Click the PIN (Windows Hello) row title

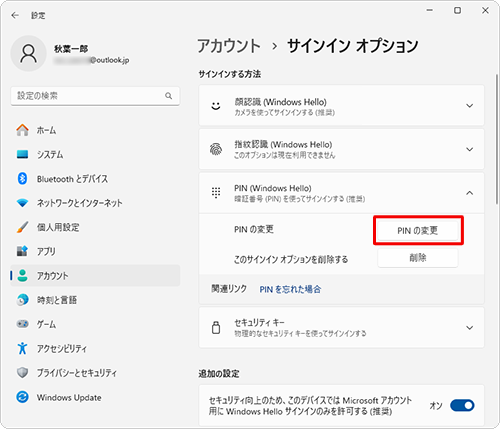pyautogui.click(x=273, y=188)
